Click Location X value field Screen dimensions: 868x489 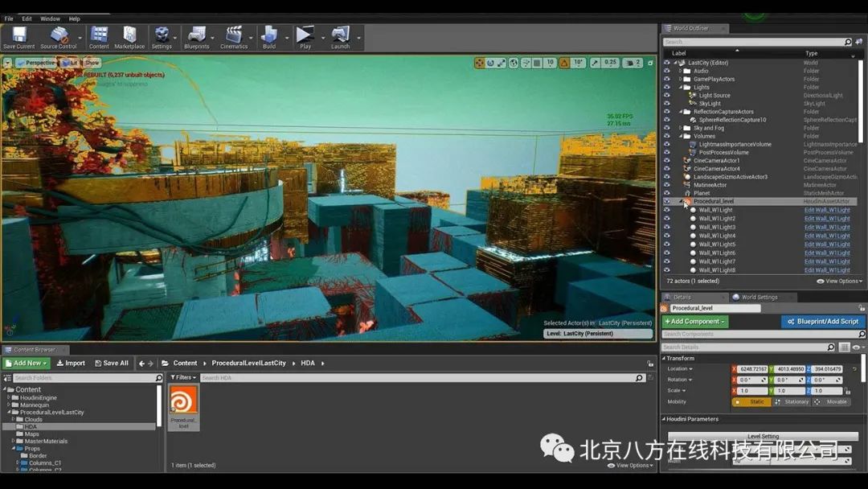click(753, 369)
